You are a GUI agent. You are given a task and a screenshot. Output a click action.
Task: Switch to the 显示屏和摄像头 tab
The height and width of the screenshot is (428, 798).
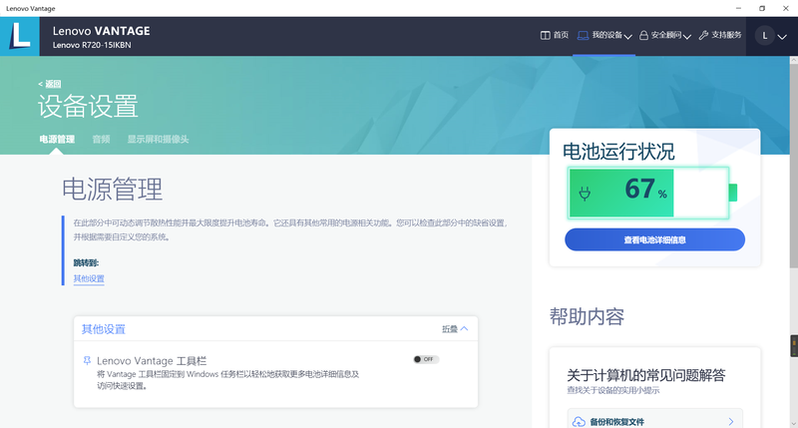point(158,139)
